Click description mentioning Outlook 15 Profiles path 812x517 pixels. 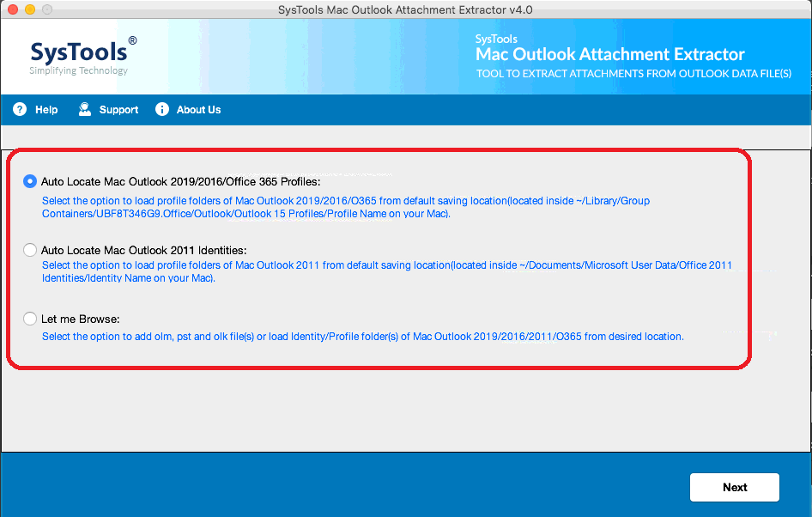coord(346,207)
